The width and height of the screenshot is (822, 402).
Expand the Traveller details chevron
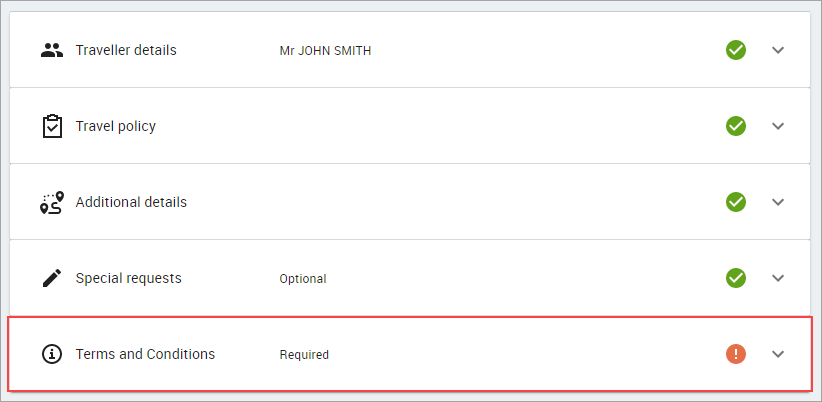[x=778, y=50]
